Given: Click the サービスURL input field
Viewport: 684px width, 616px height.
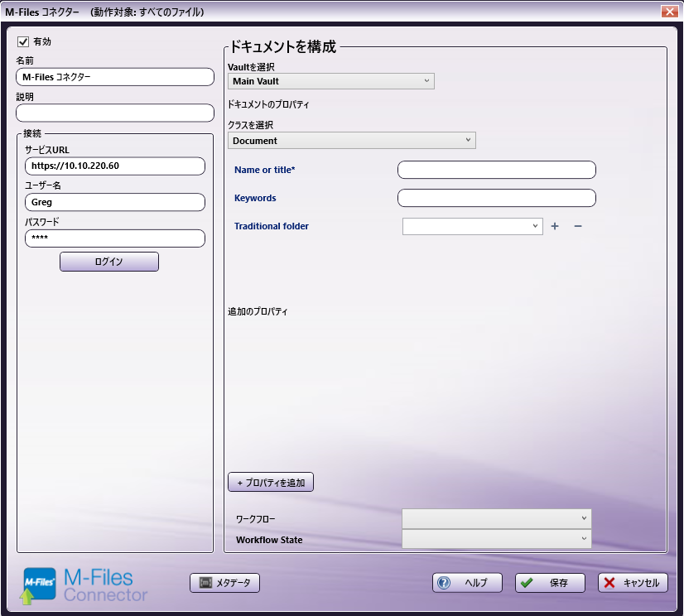Looking at the screenshot, I should (x=115, y=166).
